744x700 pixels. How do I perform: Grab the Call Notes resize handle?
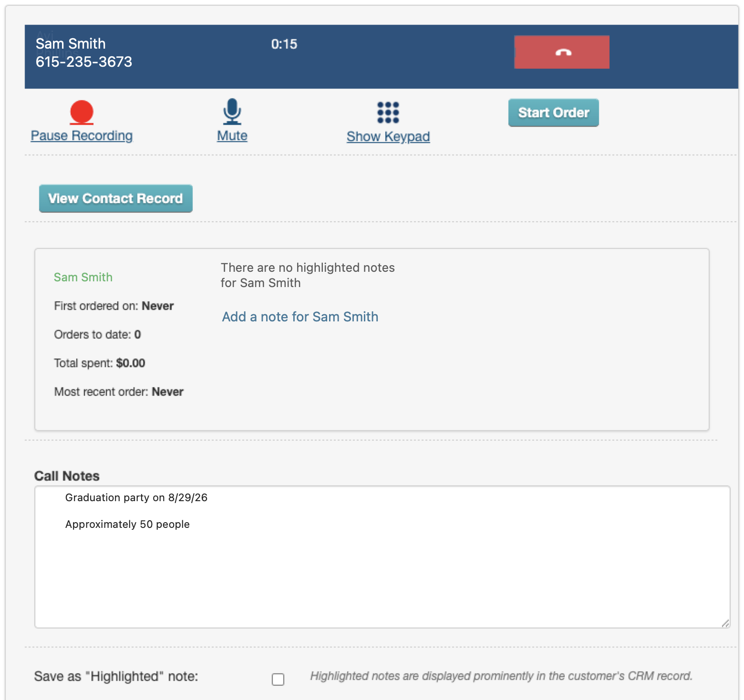click(725, 623)
